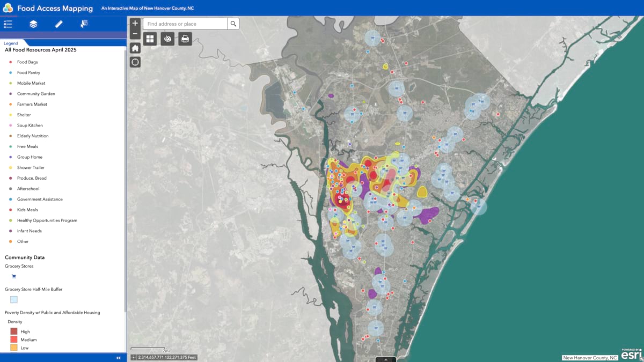This screenshot has height=362, width=644.
Task: Click the Grocery Store Half-Mile Buffer swatch
Action: pyautogui.click(x=14, y=300)
